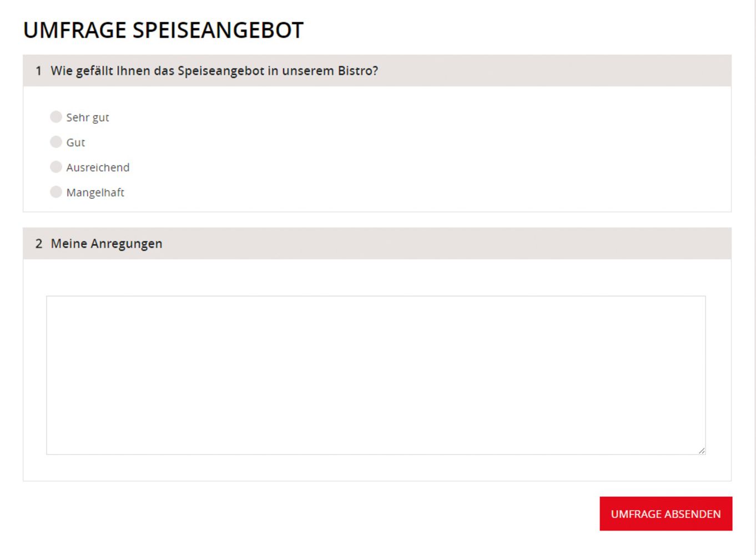Click the question text about Speiseangebot in Bistro
This screenshot has width=756, height=555.
214,71
